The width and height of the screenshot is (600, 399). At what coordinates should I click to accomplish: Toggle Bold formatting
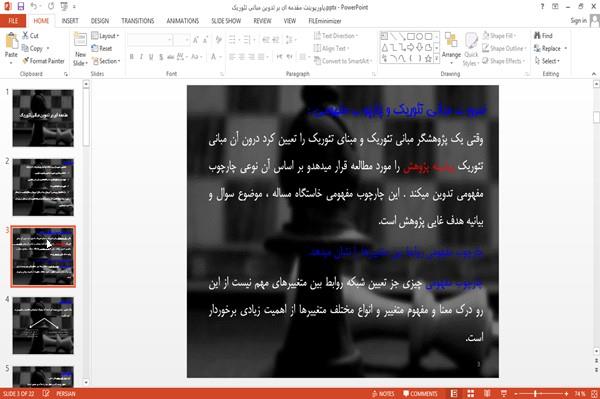coord(132,57)
